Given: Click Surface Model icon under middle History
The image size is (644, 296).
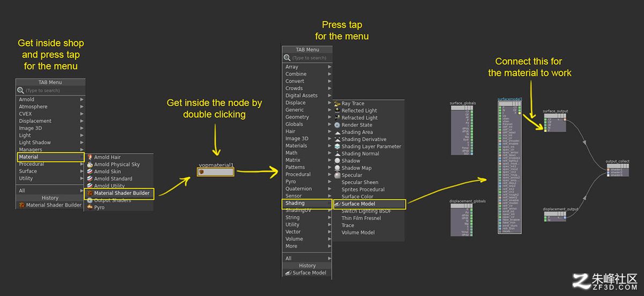Looking at the screenshot, I should [288, 273].
